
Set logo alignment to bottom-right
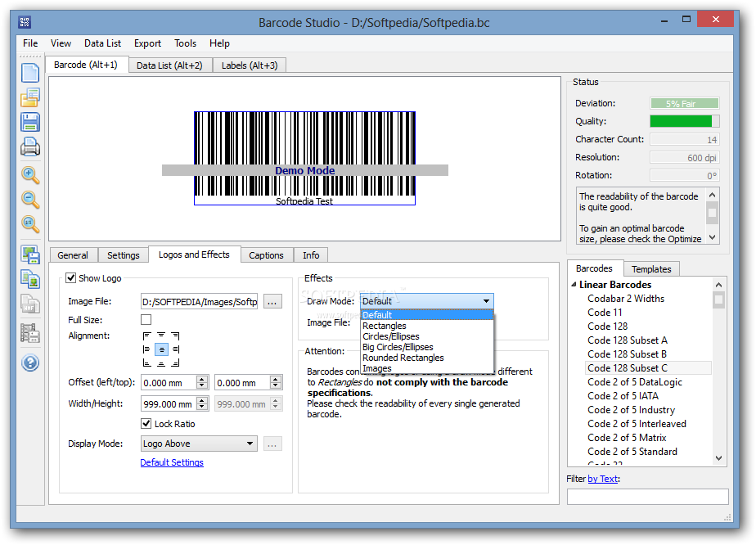(x=175, y=363)
